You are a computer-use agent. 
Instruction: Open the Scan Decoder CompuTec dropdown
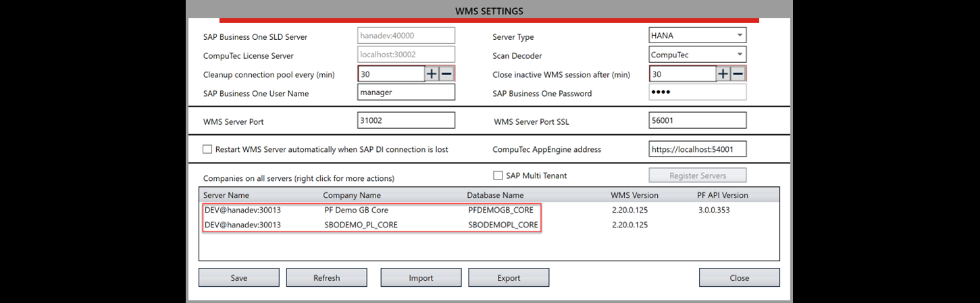tap(698, 54)
